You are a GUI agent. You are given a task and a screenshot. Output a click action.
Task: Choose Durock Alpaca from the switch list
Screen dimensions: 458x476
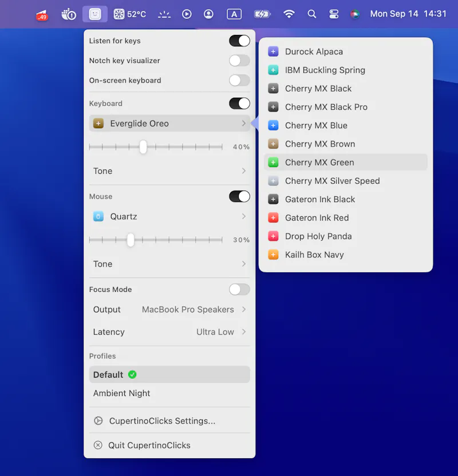[346, 51]
